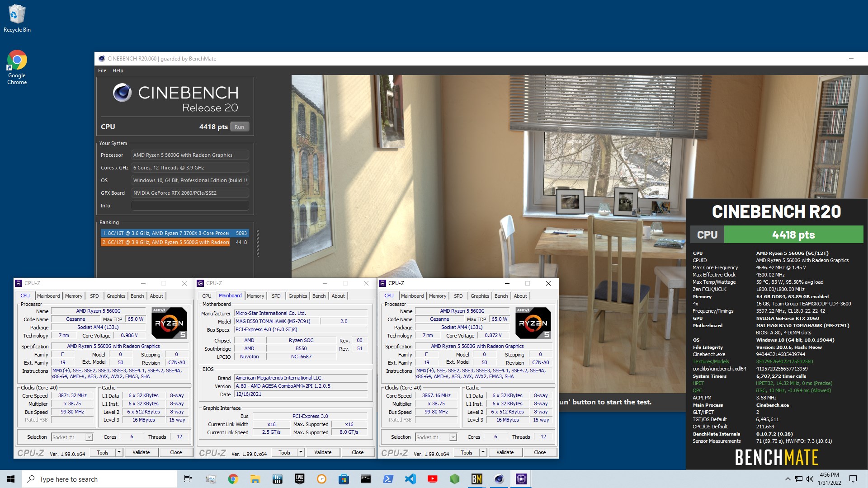This screenshot has width=868, height=488.
Task: Switch to Graphics tab in rightmost CPU-Z window
Action: tap(480, 296)
